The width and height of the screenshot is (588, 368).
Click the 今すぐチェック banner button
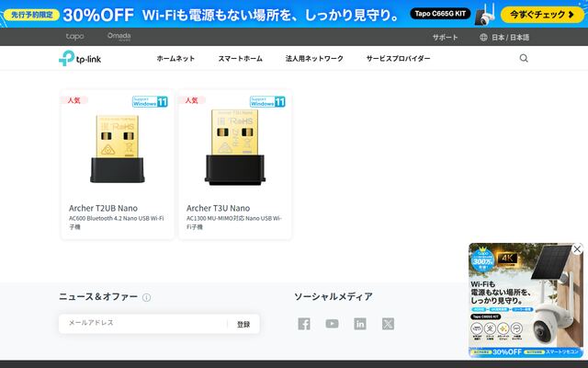[x=542, y=15]
